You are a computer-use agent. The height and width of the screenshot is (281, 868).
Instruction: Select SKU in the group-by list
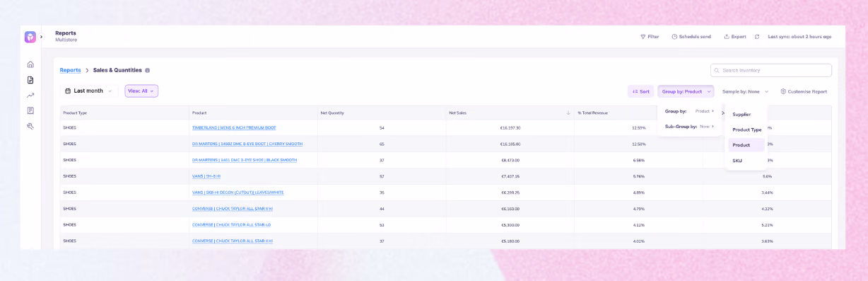[737, 161]
